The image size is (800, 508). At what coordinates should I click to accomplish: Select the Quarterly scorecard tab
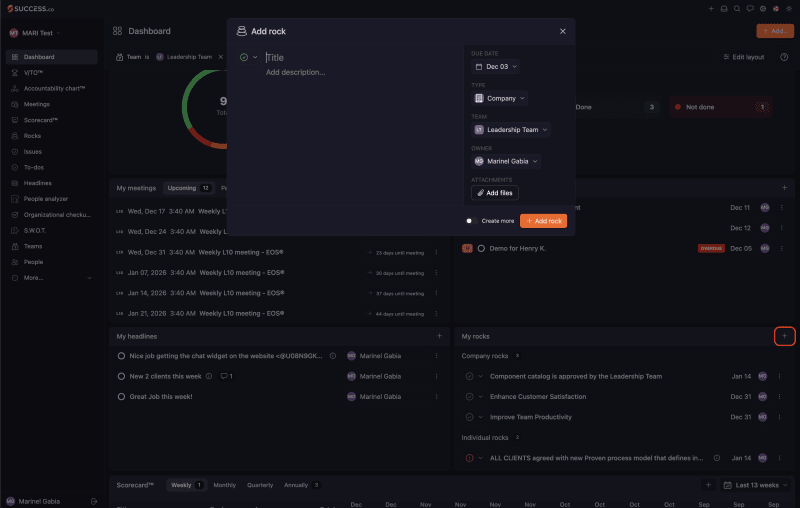coord(260,485)
